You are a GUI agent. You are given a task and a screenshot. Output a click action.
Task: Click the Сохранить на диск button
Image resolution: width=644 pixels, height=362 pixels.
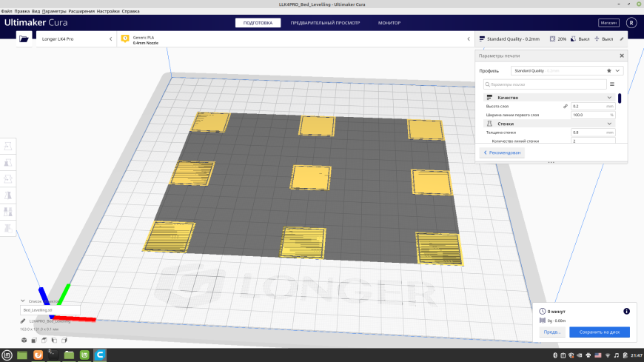coord(600,332)
